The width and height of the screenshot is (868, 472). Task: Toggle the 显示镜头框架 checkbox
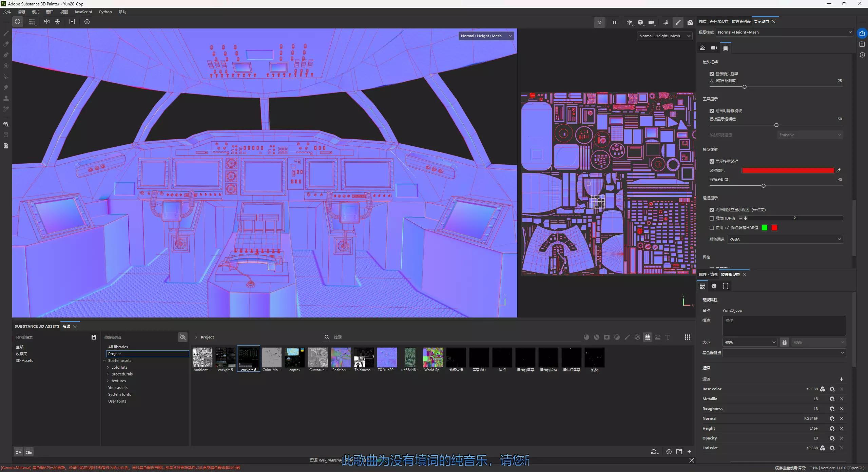pyautogui.click(x=712, y=74)
